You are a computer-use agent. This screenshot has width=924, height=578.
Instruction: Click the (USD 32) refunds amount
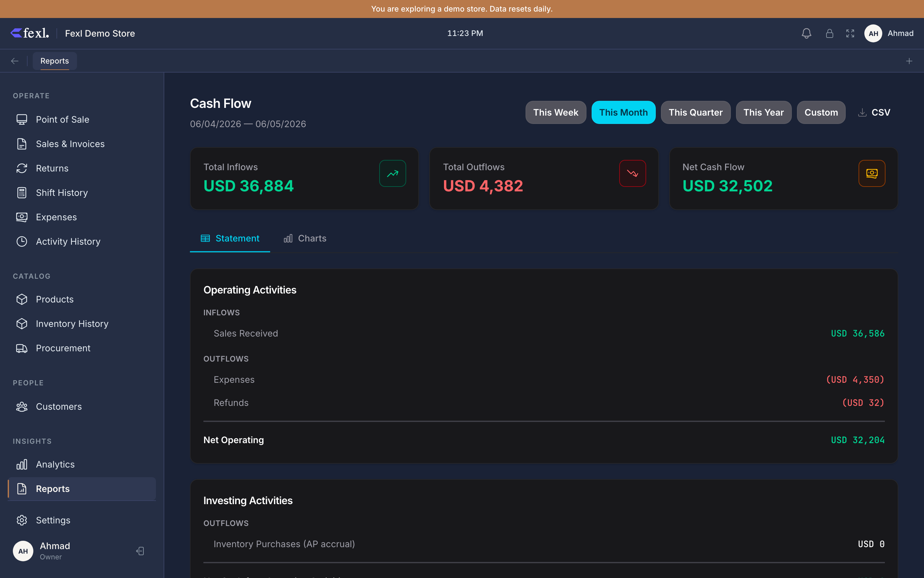[x=863, y=403]
